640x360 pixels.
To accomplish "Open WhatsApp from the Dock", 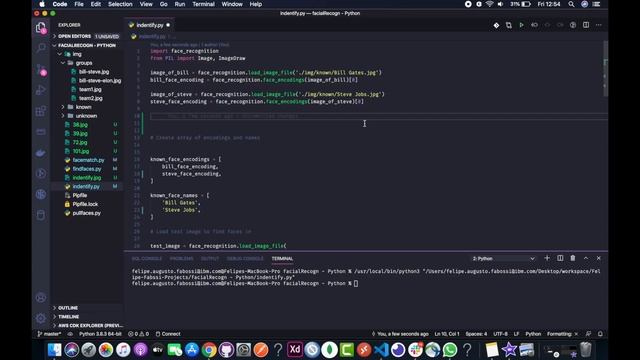I will [450, 350].
